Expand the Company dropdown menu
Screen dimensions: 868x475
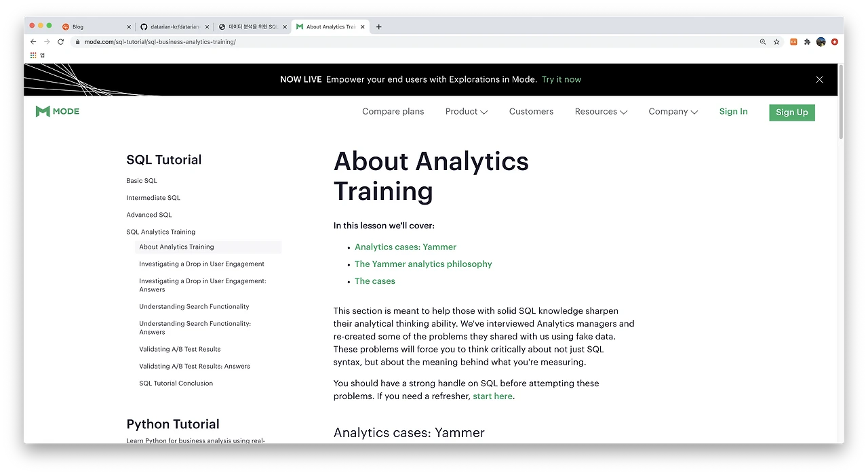click(673, 112)
